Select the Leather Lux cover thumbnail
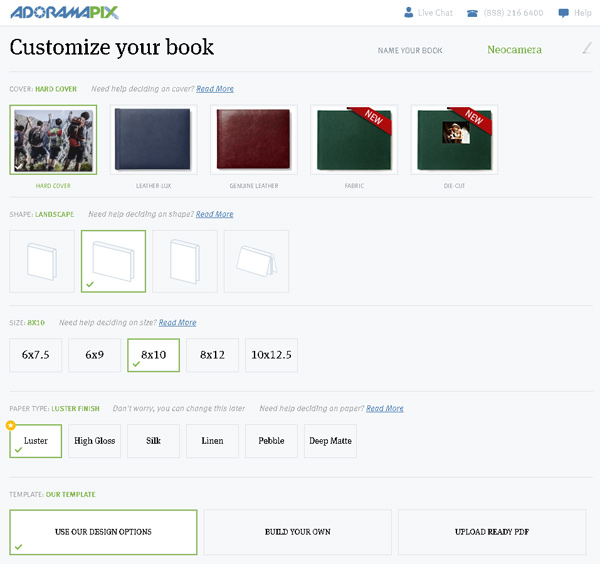Image resolution: width=600 pixels, height=564 pixels. (x=154, y=140)
